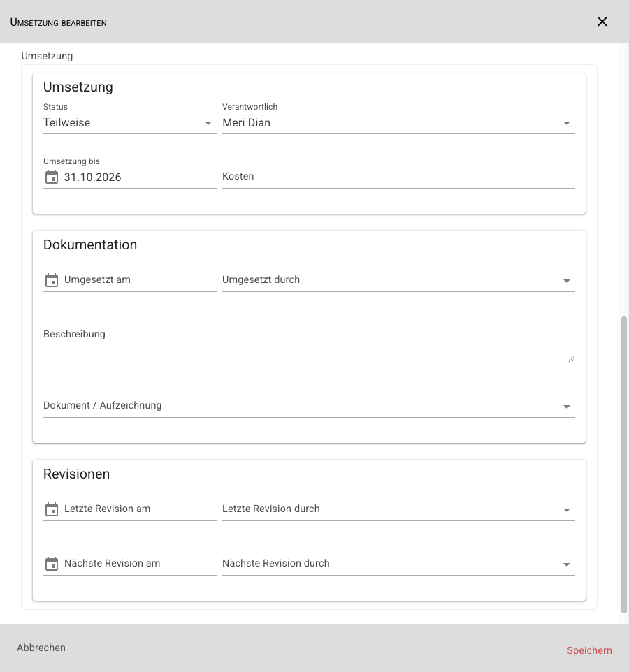629x672 pixels.
Task: Open the Status dropdown showing Teilweise
Action: (129, 123)
